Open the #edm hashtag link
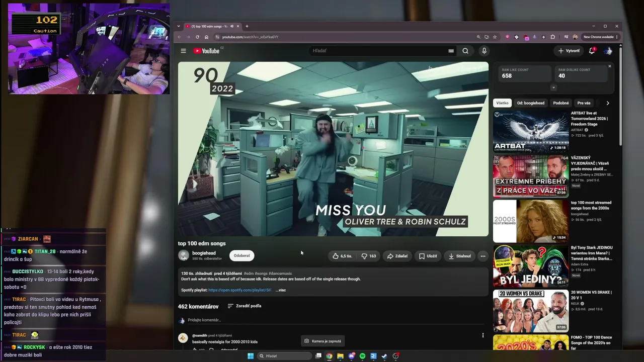Image resolution: width=644 pixels, height=362 pixels. [x=249, y=274]
